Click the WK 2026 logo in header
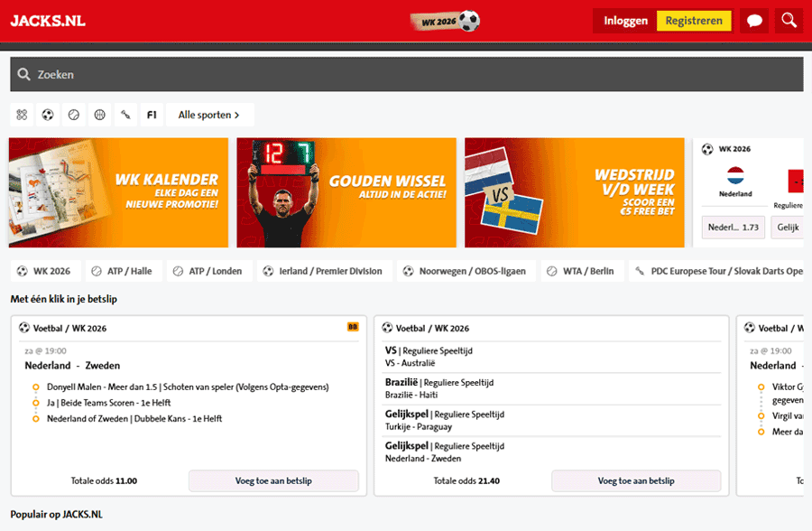Image resolution: width=812 pixels, height=531 pixels. [446, 22]
